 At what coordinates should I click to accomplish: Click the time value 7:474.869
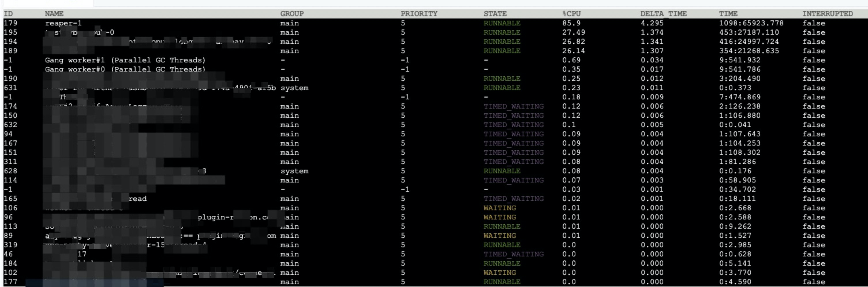click(x=740, y=97)
